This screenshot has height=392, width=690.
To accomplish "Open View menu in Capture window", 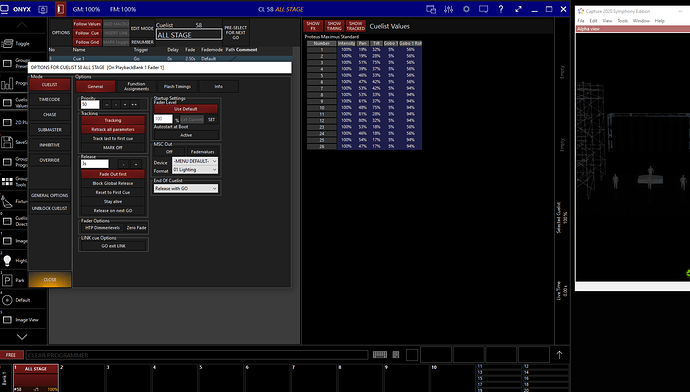I will pyautogui.click(x=607, y=21).
